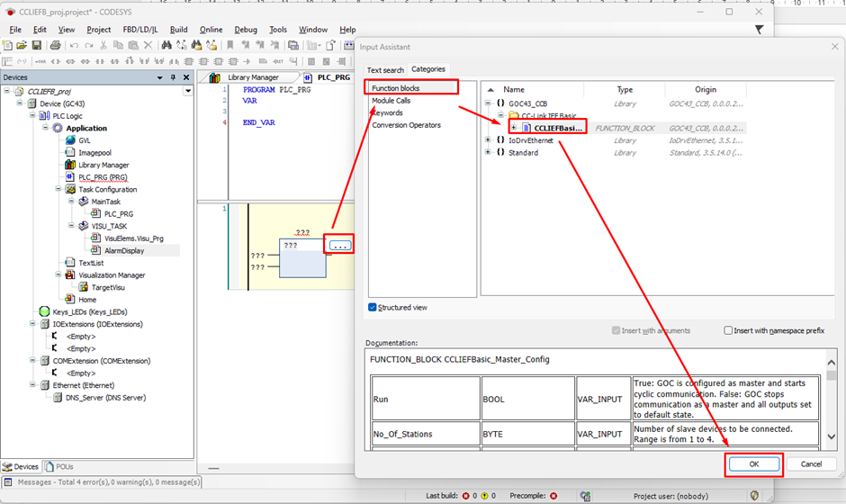Screen dimensions: 846x504
Task: Click the Origin column header
Action: [706, 90]
